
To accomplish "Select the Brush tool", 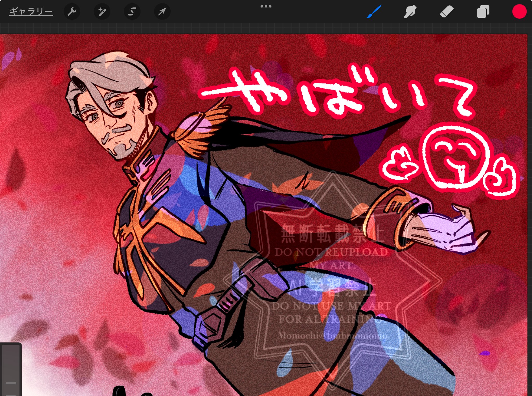I will (x=374, y=12).
